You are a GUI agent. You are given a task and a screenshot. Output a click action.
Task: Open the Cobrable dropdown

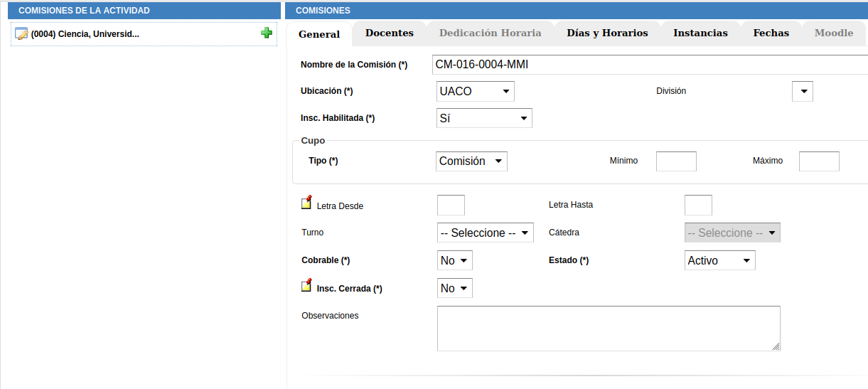point(455,260)
